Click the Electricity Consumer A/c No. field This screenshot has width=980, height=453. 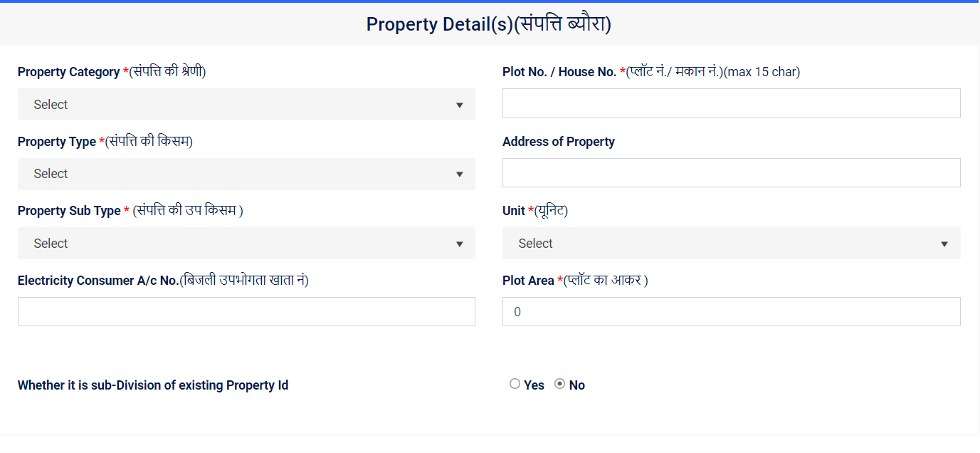(x=246, y=311)
